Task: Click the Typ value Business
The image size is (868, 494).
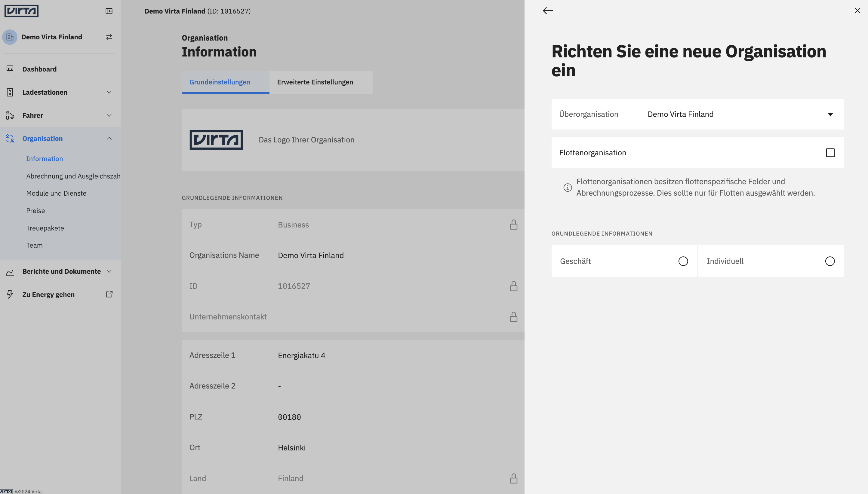Action: pos(294,224)
